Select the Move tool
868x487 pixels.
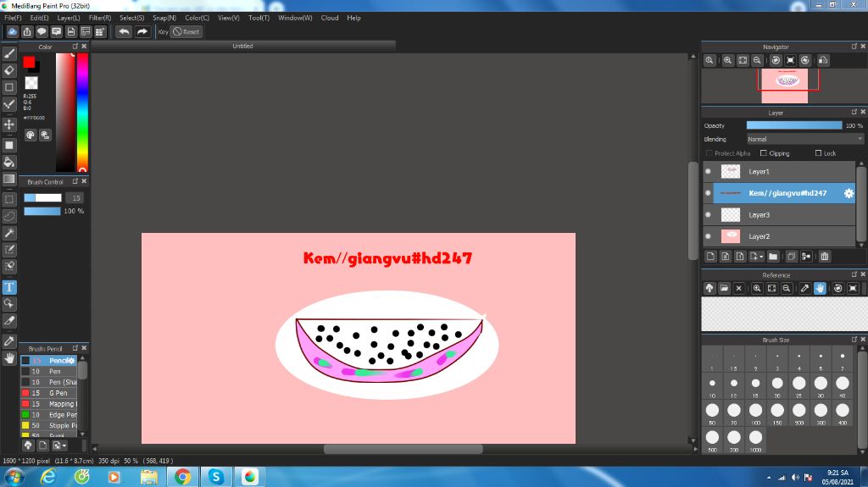click(x=9, y=125)
